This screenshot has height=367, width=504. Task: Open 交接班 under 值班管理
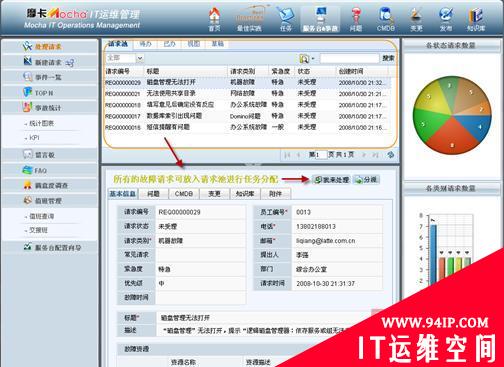(x=38, y=230)
